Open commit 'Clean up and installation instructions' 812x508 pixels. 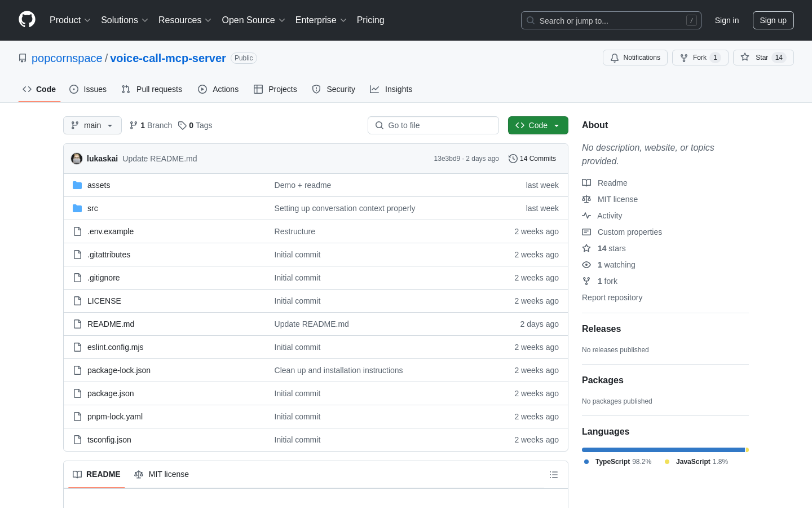tap(338, 370)
